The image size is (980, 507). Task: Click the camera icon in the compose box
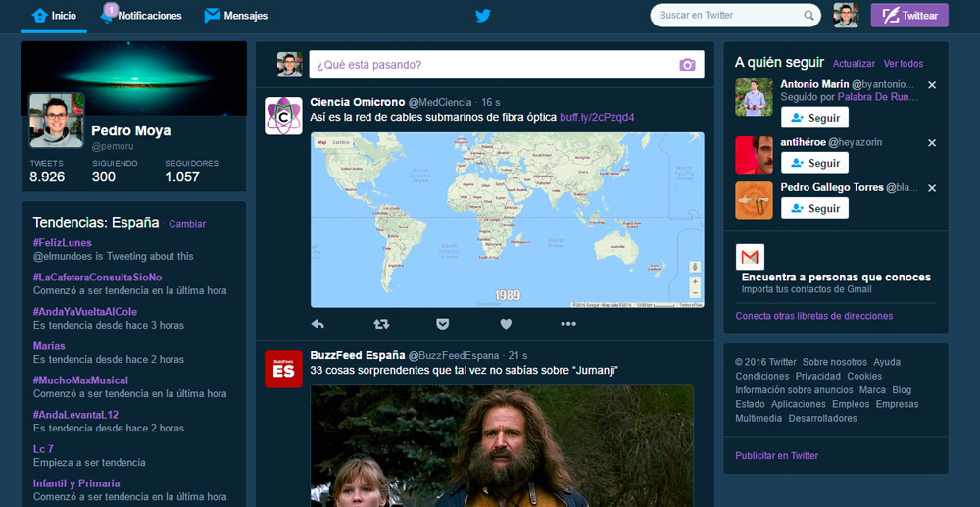point(687,65)
